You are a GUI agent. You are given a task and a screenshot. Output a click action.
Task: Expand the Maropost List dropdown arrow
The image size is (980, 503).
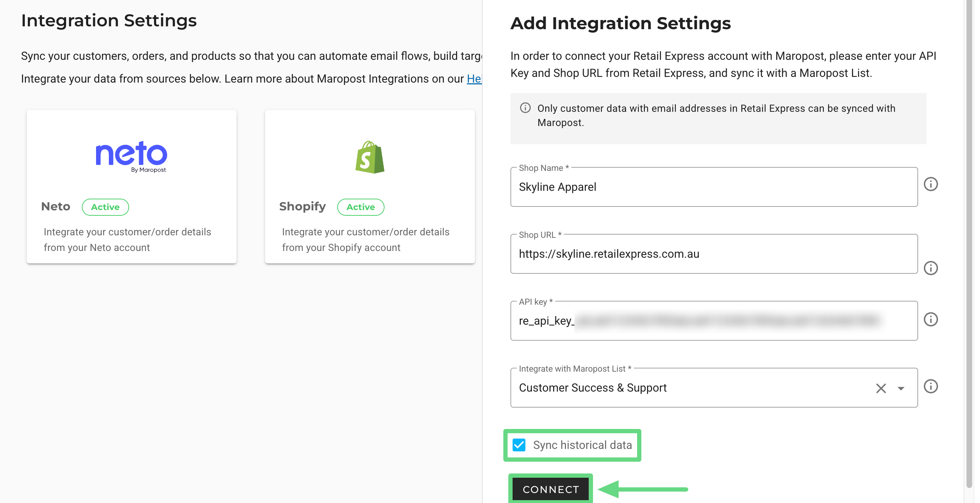click(900, 388)
